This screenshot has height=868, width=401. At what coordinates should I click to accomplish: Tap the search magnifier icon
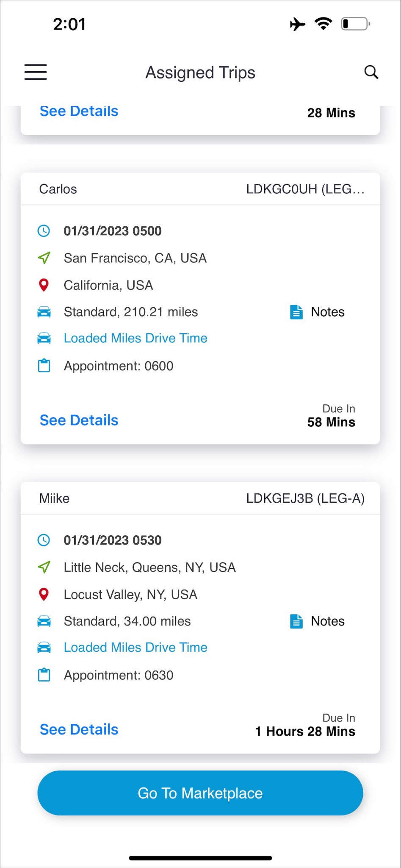tap(371, 72)
